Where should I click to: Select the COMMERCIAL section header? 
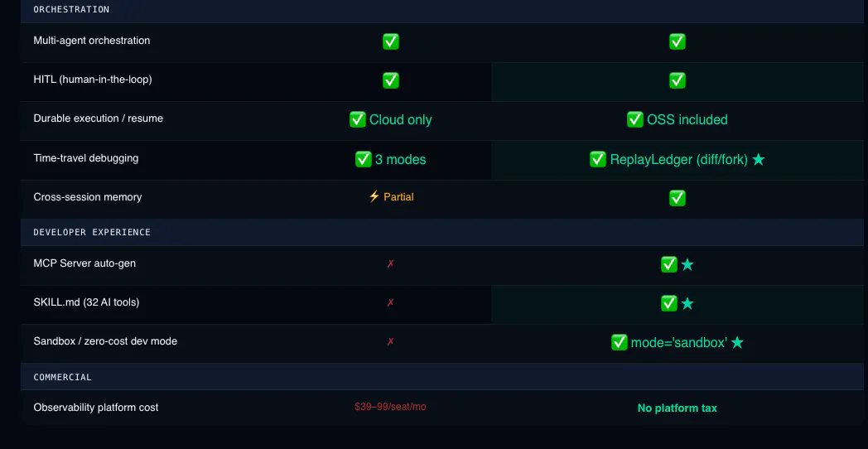(441, 377)
